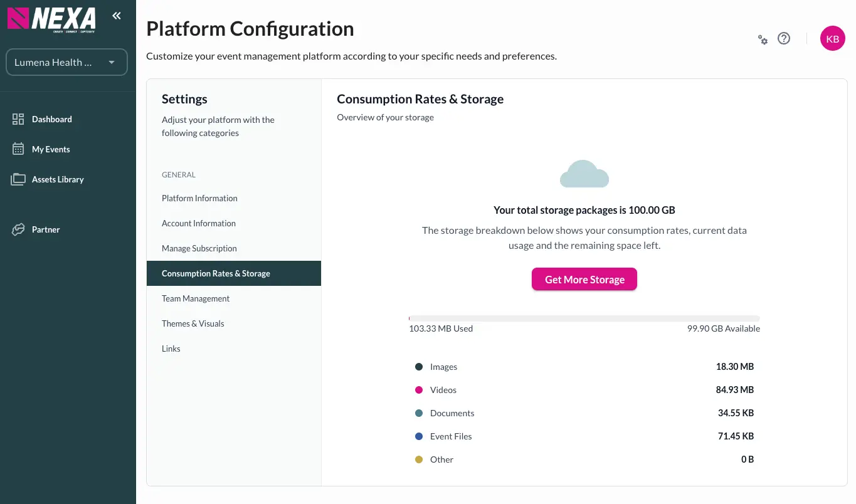Open the KB user avatar menu
The height and width of the screenshot is (504, 856).
pos(832,39)
